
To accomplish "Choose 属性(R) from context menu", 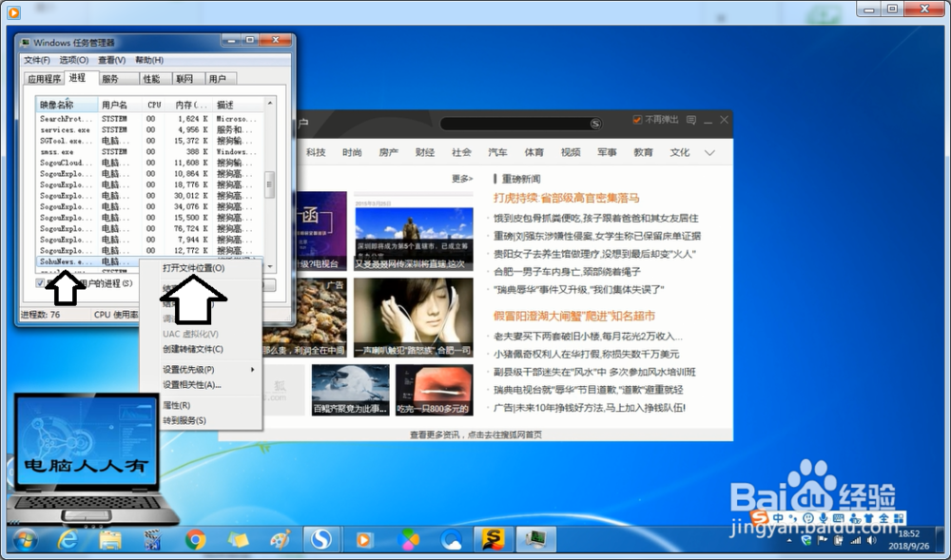I will [202, 405].
